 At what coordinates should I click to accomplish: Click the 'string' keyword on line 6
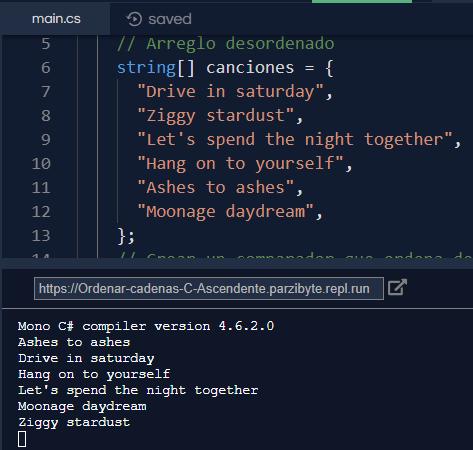click(146, 68)
